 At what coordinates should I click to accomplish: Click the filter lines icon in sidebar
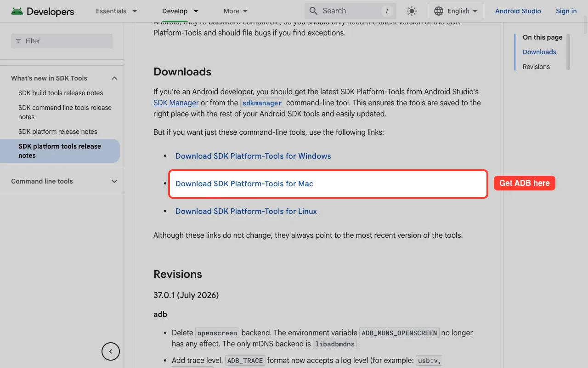click(x=18, y=41)
